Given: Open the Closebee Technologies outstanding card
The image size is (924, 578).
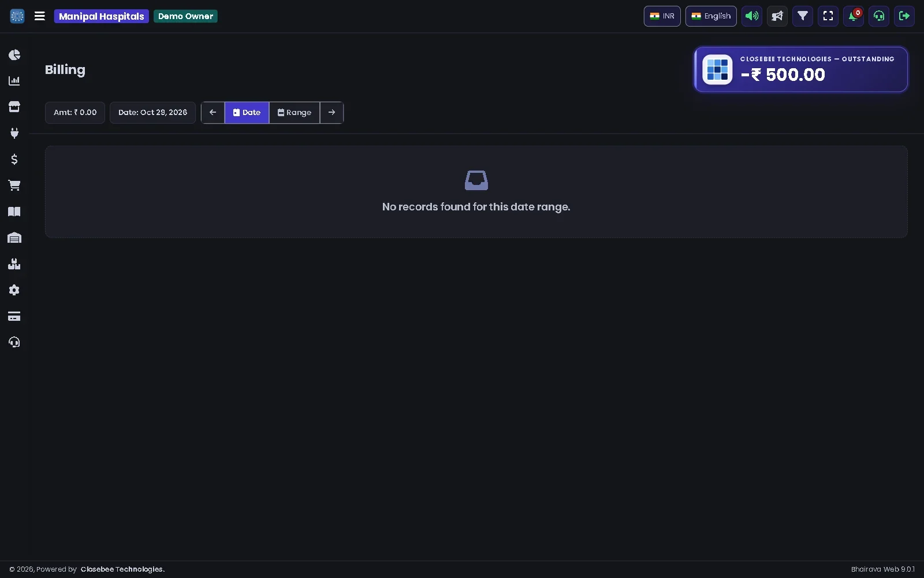Looking at the screenshot, I should pos(801,69).
